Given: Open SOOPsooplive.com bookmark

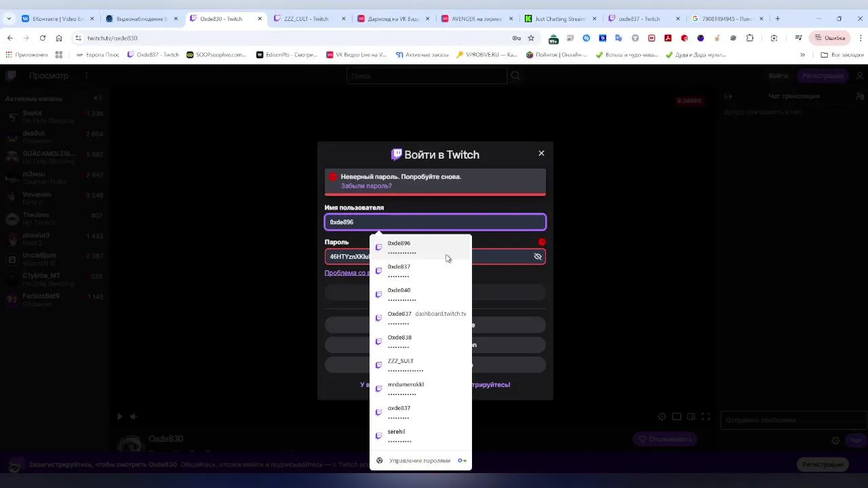Looking at the screenshot, I should tap(216, 54).
